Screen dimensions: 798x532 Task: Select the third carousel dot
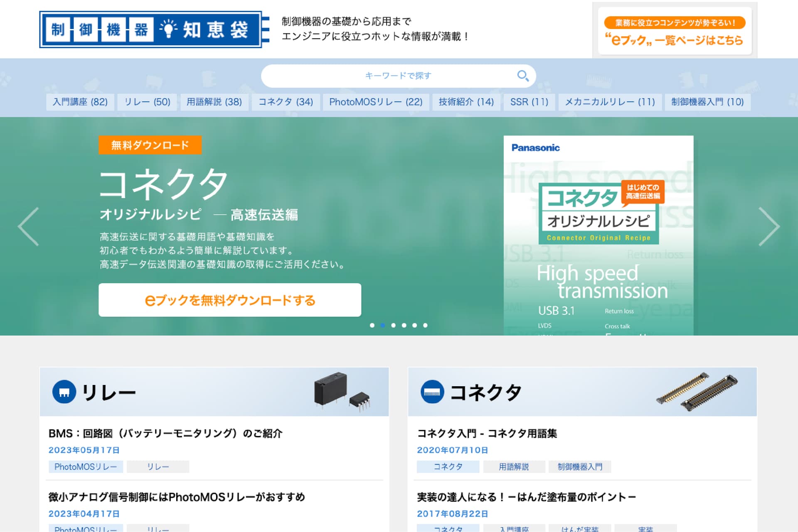(x=393, y=325)
